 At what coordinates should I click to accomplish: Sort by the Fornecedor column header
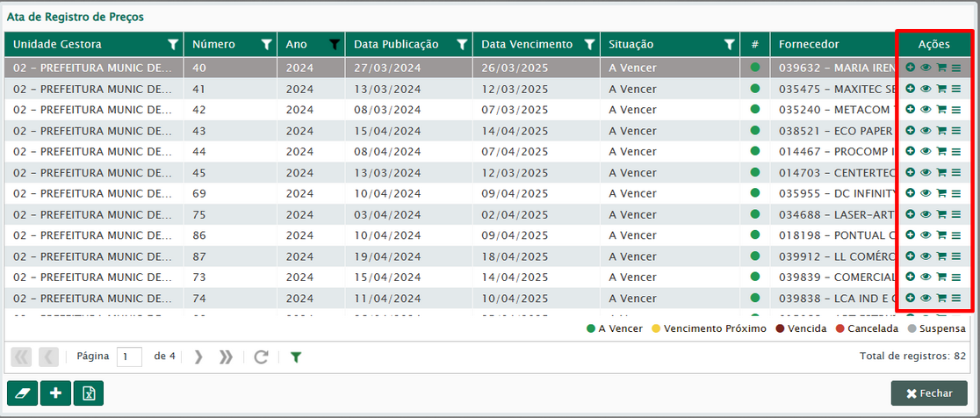coord(809,45)
